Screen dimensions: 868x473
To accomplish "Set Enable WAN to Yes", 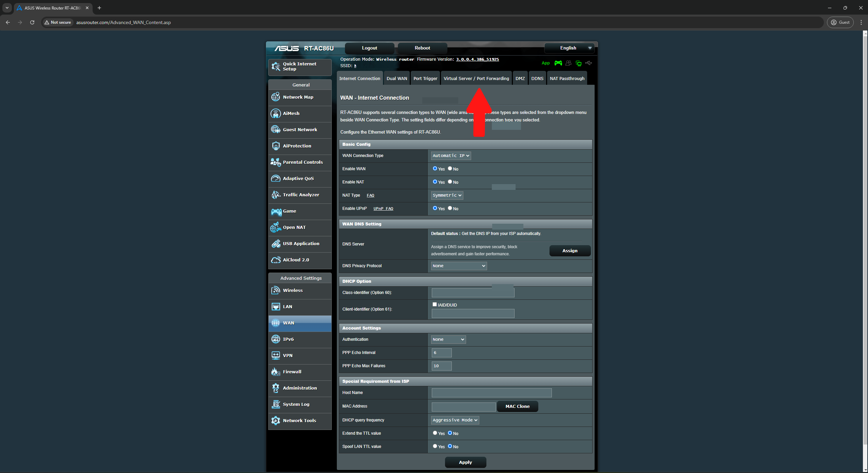I will point(435,169).
